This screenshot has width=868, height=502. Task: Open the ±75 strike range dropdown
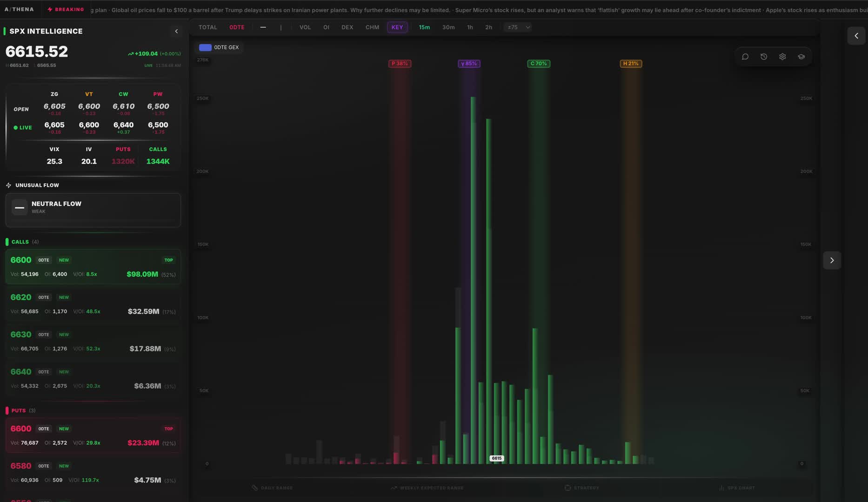point(517,27)
